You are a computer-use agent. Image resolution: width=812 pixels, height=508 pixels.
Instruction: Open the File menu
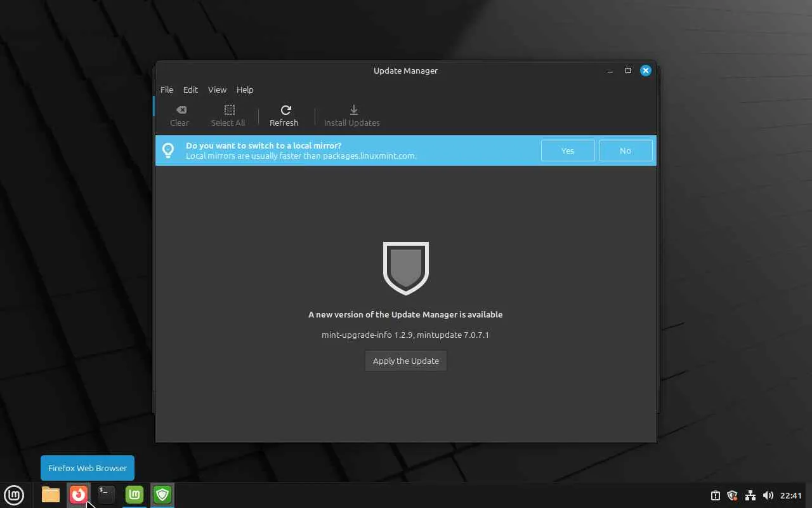coord(167,90)
